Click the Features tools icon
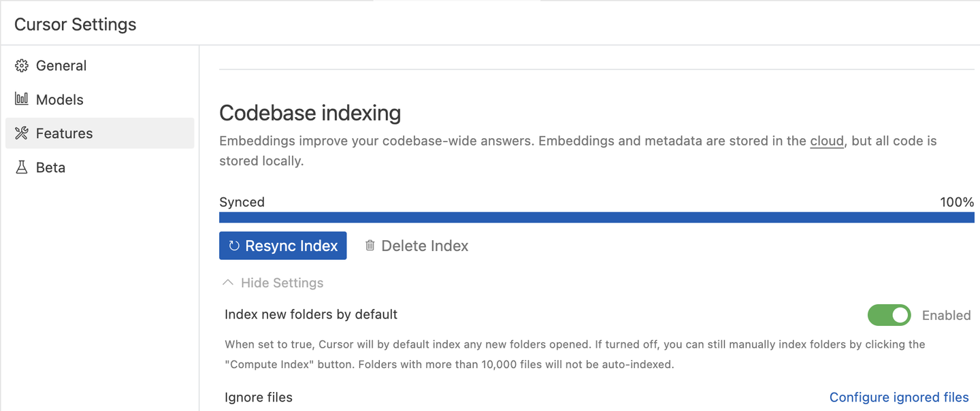 click(x=22, y=133)
